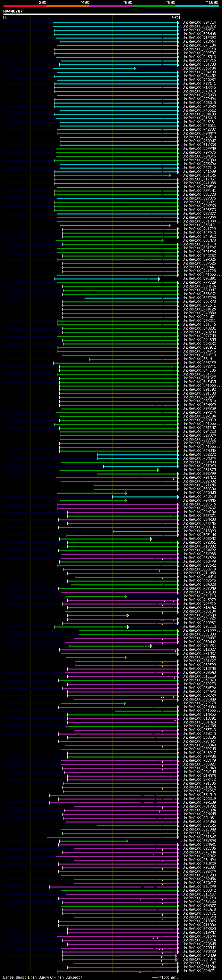Select hit label UniRef100_A6XN03
Viewport: 222px width, 980px height.
[x=199, y=462]
